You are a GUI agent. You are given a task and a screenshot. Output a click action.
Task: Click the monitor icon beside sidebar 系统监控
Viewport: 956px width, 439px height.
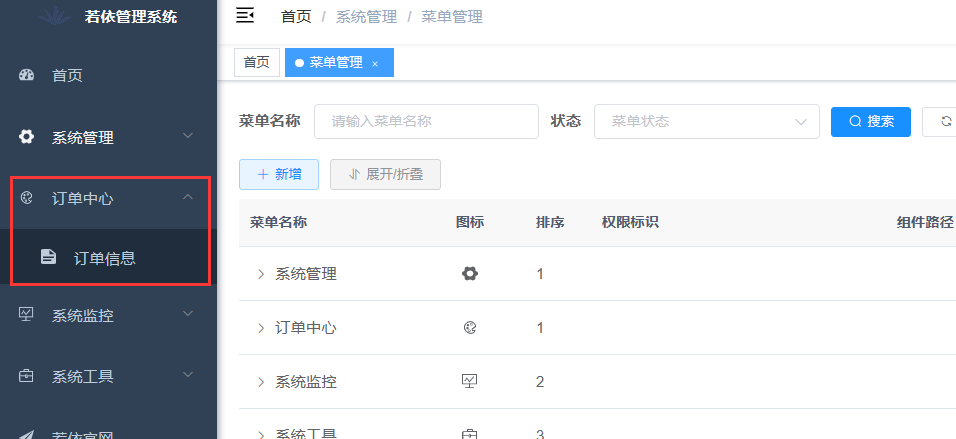coord(26,315)
